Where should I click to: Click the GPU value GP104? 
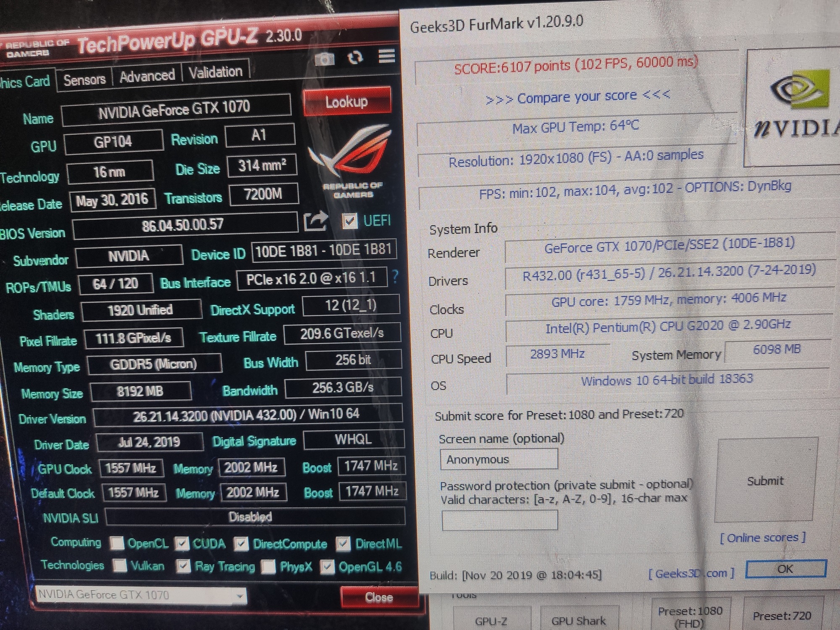(113, 142)
